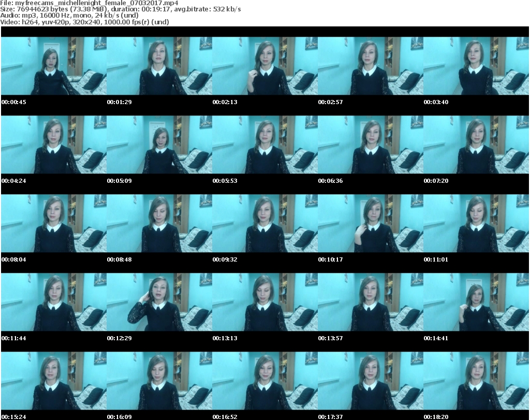Click the thumbnail timestamped 00:16:09
The height and width of the screenshot is (420, 530).
(x=159, y=381)
